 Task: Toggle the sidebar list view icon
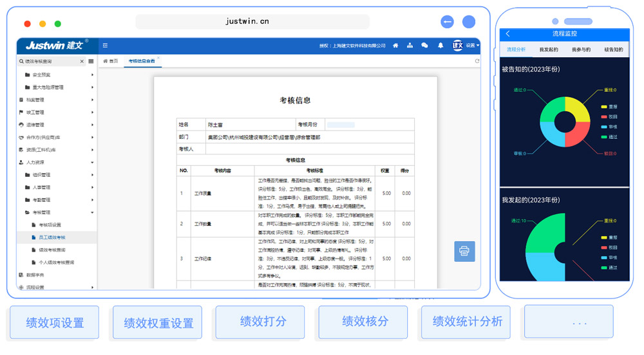pos(91,61)
